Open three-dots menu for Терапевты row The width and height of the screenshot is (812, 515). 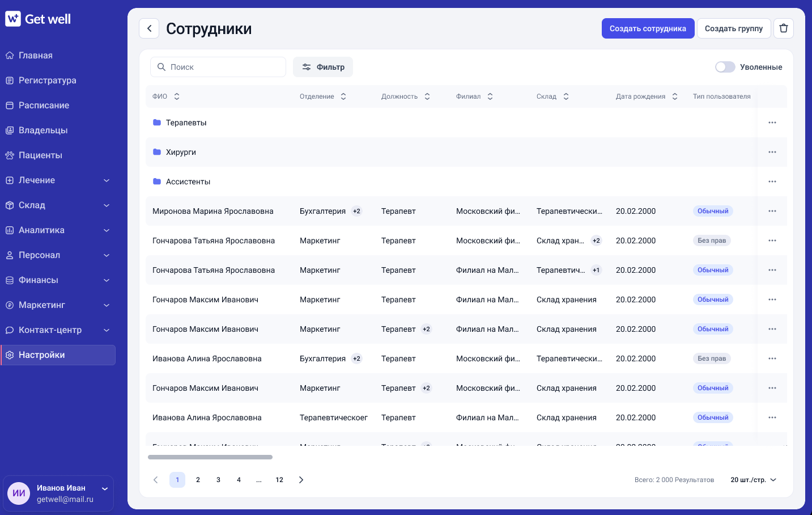[x=772, y=123]
